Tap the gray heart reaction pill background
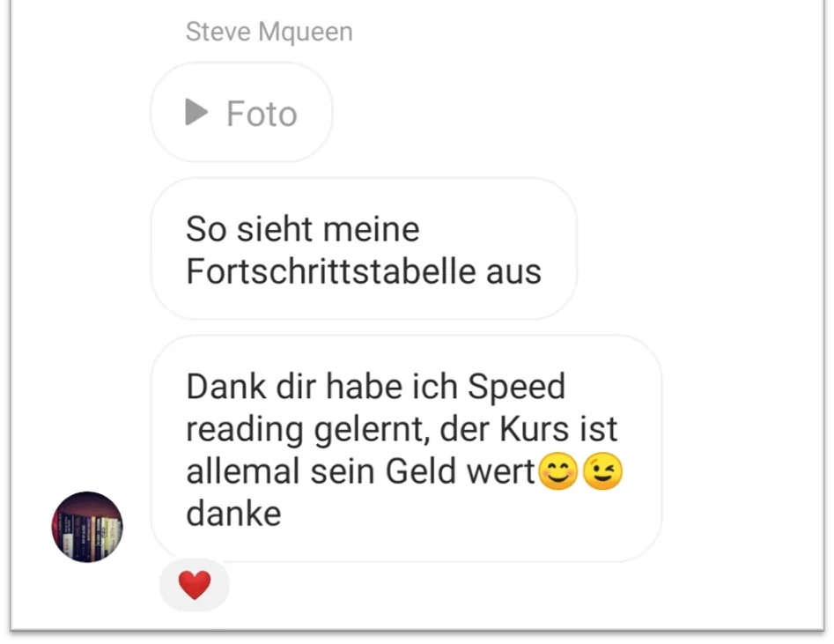834x644 pixels. [x=194, y=585]
